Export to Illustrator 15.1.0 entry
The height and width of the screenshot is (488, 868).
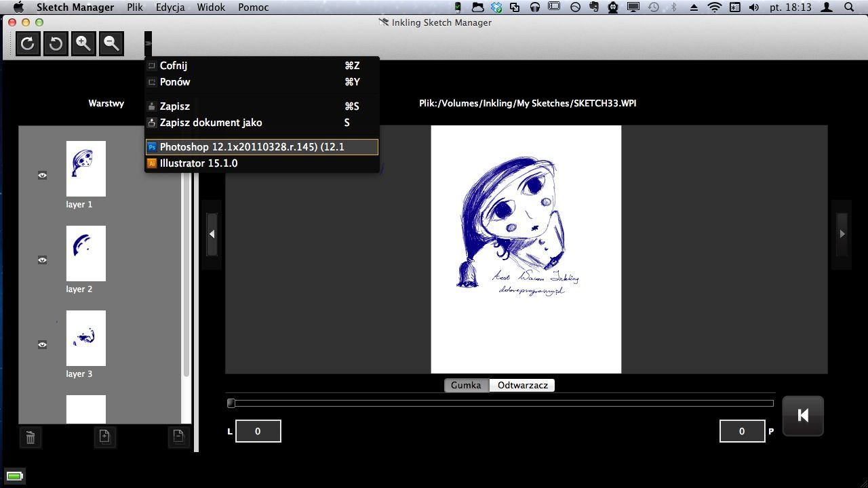[x=262, y=163]
